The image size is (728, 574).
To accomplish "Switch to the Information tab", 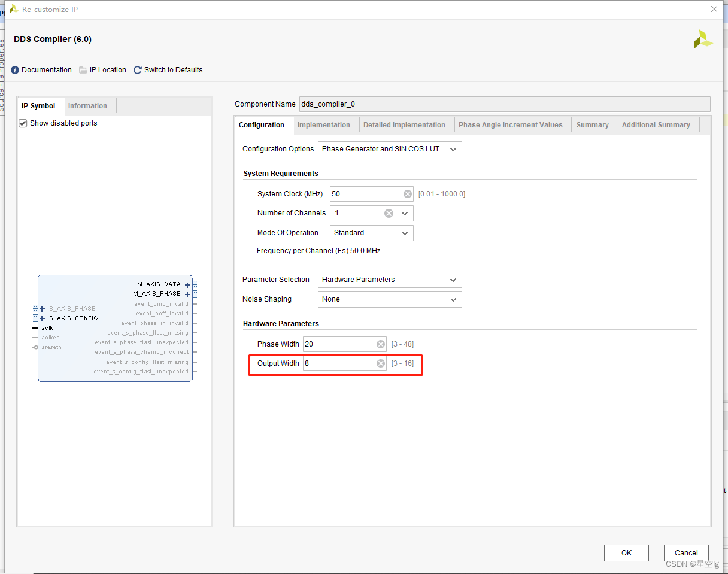I will [87, 106].
